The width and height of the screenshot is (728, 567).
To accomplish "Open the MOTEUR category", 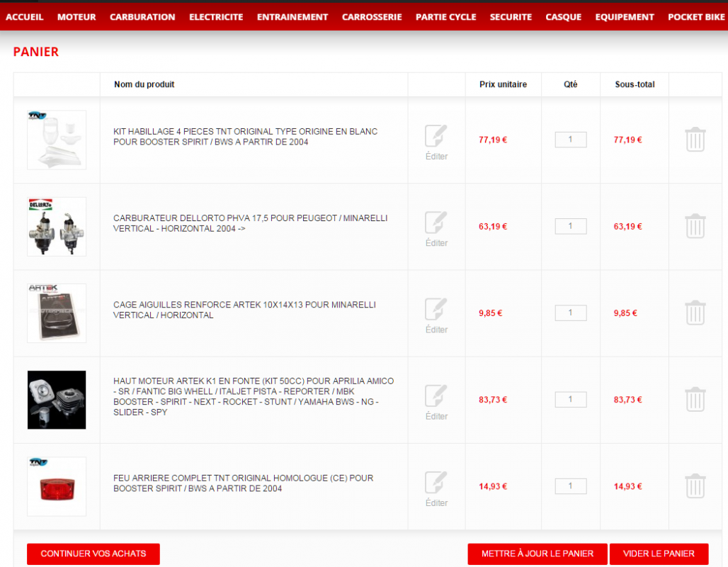I will 76,17.
